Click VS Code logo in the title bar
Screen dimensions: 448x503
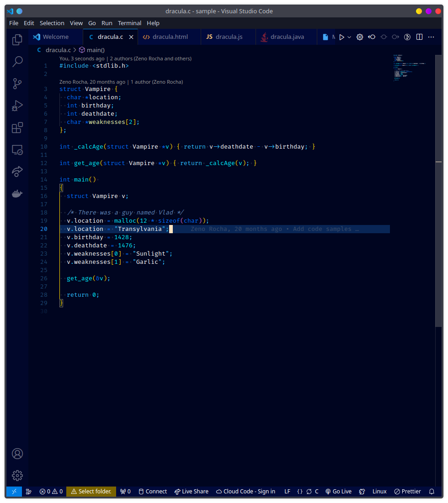[10, 11]
